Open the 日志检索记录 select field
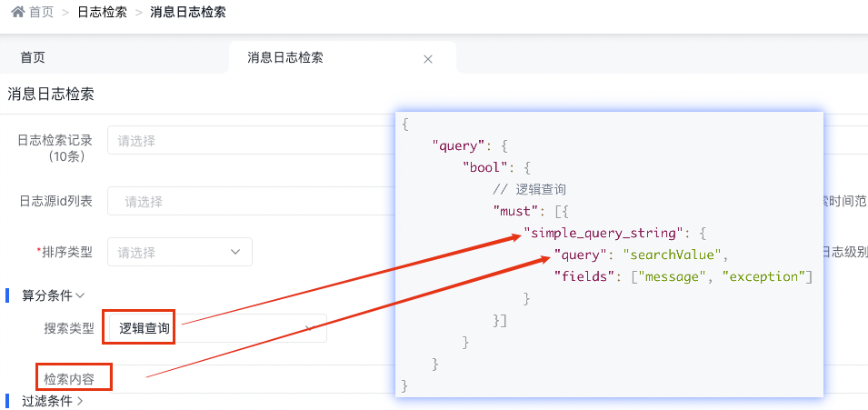Viewport: 868px width, 410px height. click(x=251, y=141)
